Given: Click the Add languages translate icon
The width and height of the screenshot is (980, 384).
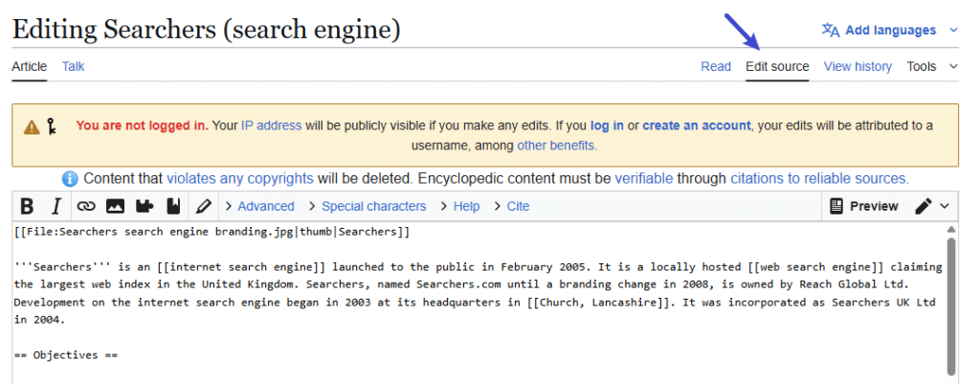Looking at the screenshot, I should point(831,30).
